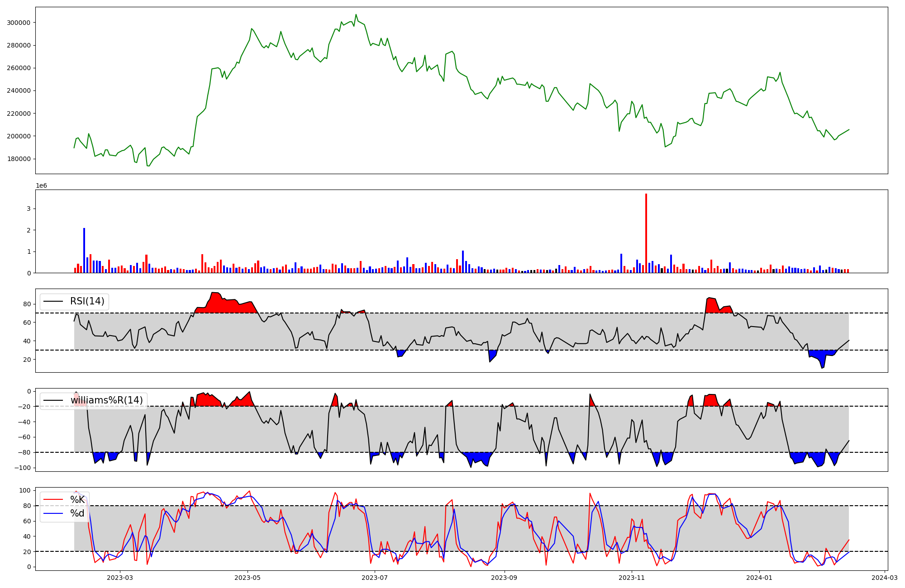
Task: Click the %K legend entry text
Action: click(x=77, y=500)
